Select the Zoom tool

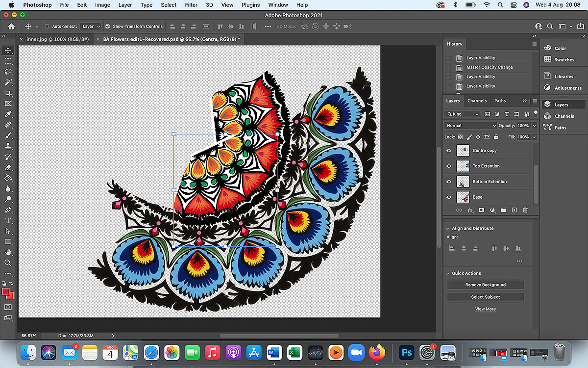(8, 263)
